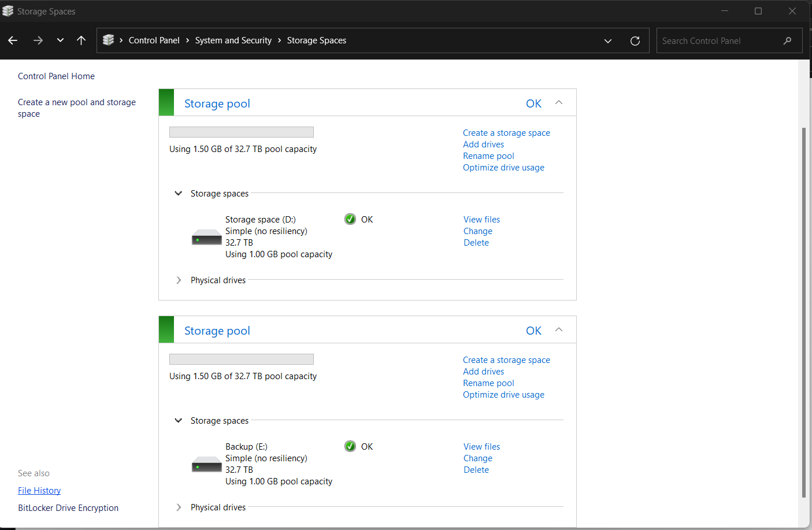Go up one folder level
Screen dimensions: 812x530
pos(81,40)
